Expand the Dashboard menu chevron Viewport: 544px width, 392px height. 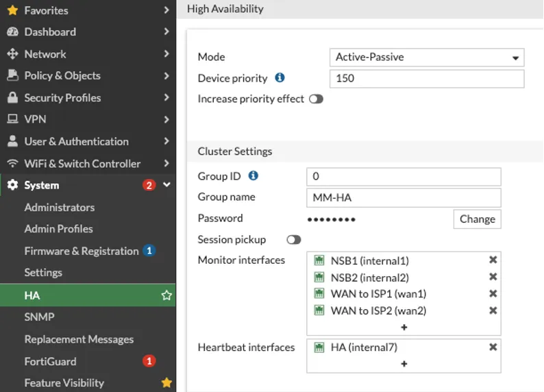(166, 32)
